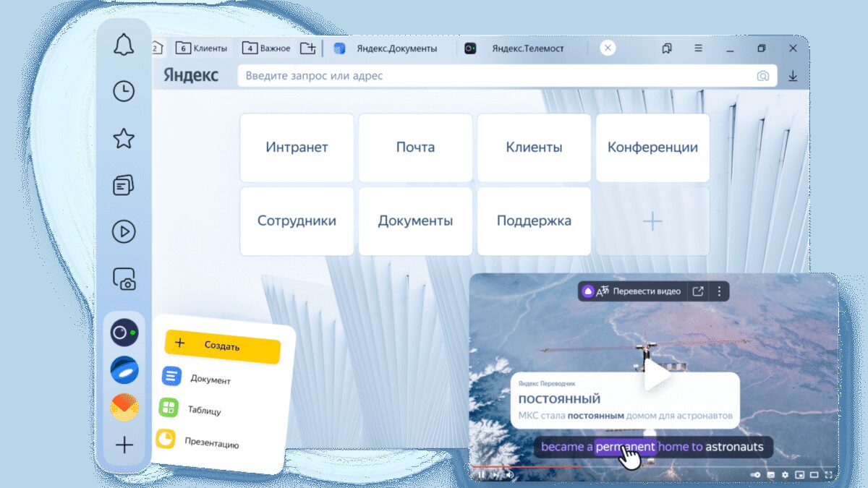
Task: Click the Перевести видео button
Action: (647, 291)
